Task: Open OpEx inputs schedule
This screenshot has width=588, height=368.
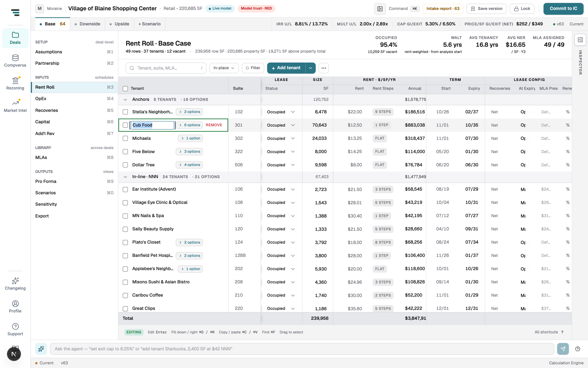Action: click(x=74, y=99)
